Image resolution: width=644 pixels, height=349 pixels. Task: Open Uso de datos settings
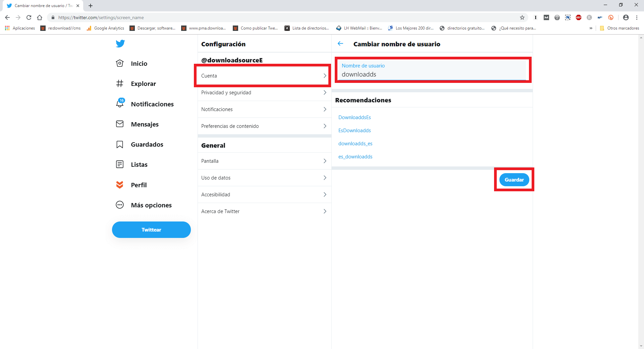pos(264,178)
